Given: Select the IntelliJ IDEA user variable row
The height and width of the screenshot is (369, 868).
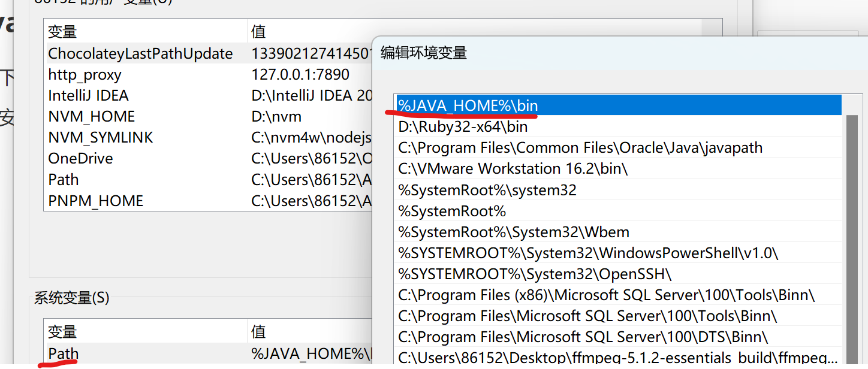Looking at the screenshot, I should [x=88, y=96].
